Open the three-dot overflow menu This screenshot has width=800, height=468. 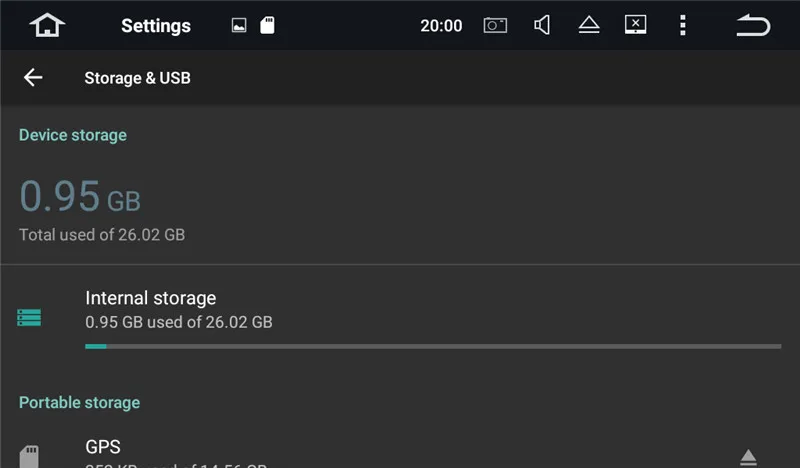coord(682,26)
